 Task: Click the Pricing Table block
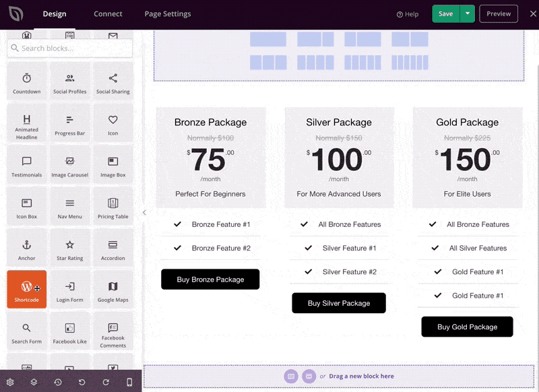[113, 207]
